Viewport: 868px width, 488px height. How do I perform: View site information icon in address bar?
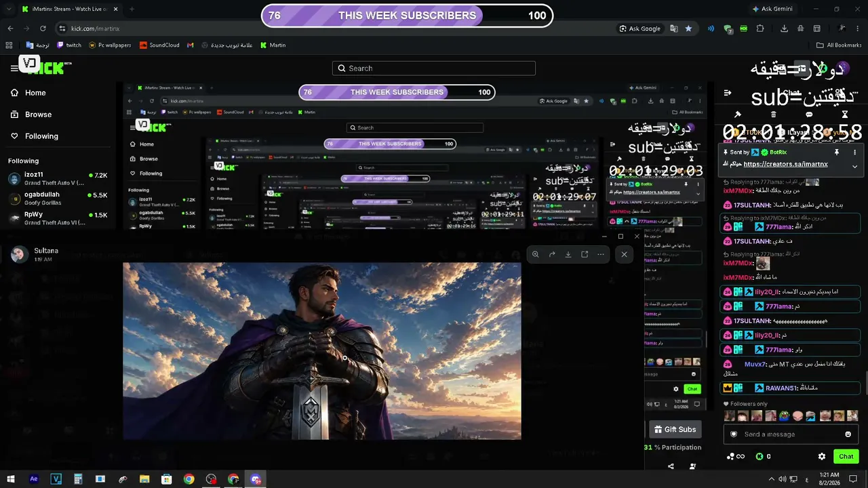click(62, 28)
